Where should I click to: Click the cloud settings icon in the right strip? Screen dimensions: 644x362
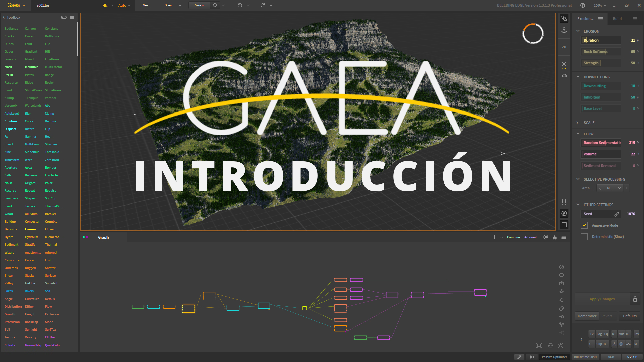pyautogui.click(x=564, y=76)
